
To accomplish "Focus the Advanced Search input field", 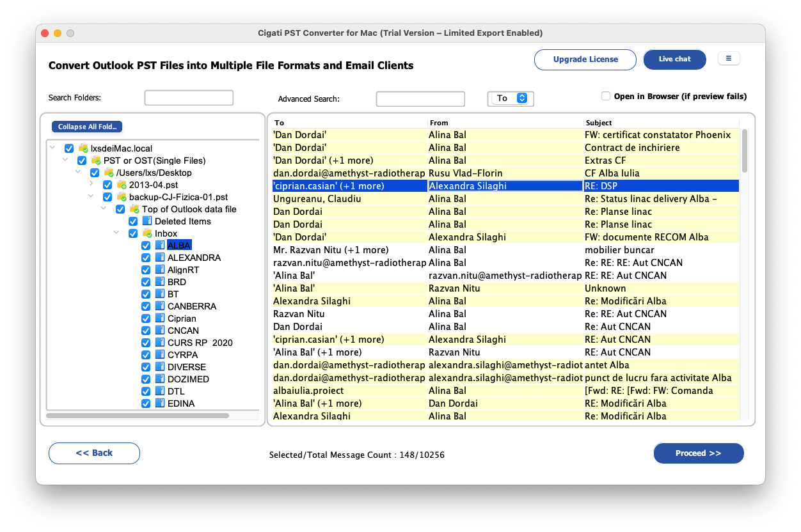I will 420,99.
